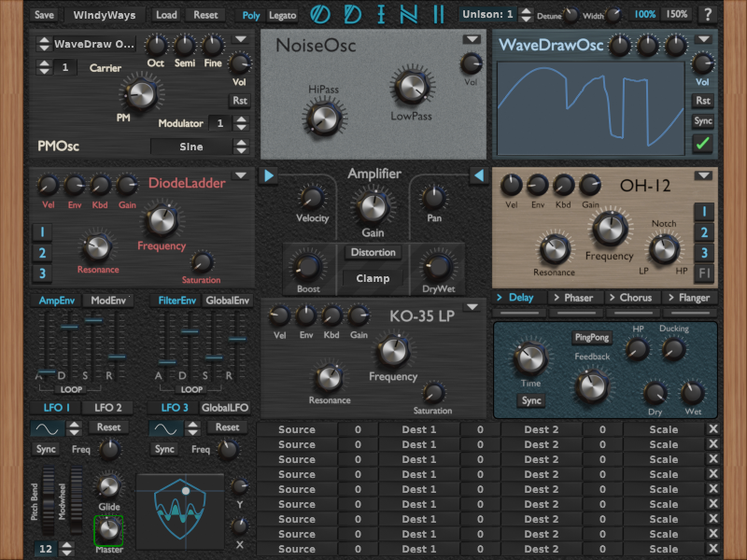Toggle PingPong in the Delay effect
Screen dimensions: 747x560
point(592,337)
